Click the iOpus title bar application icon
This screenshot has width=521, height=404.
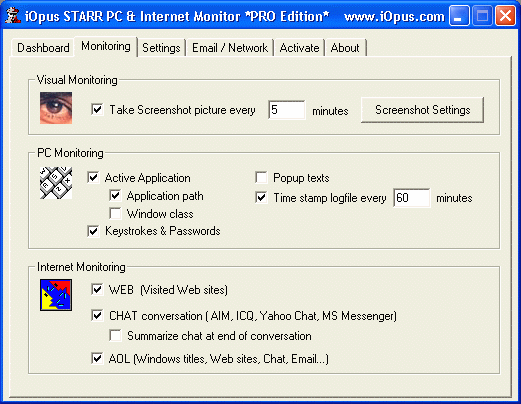coord(13,15)
